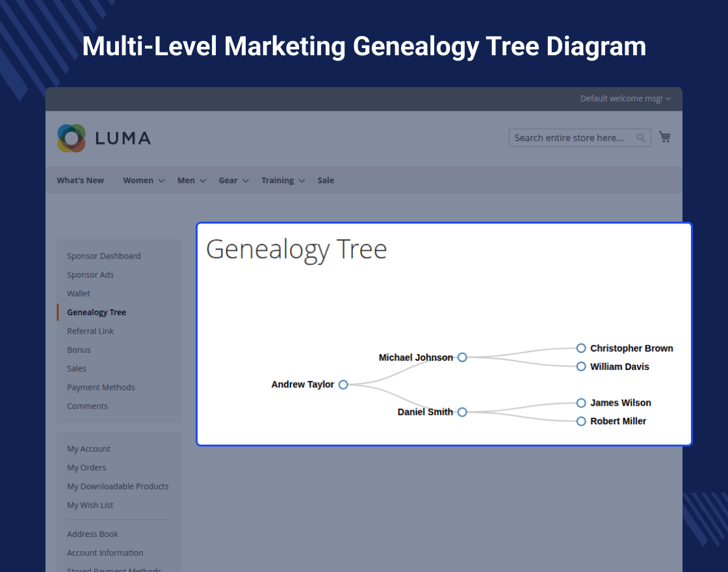Click the search magnifier icon
The height and width of the screenshot is (572, 728).
click(641, 137)
